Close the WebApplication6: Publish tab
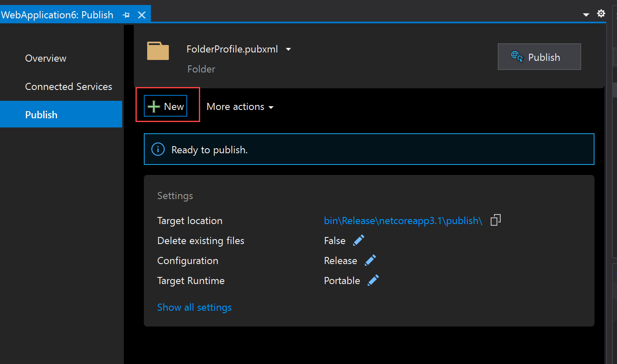617x364 pixels. click(142, 15)
